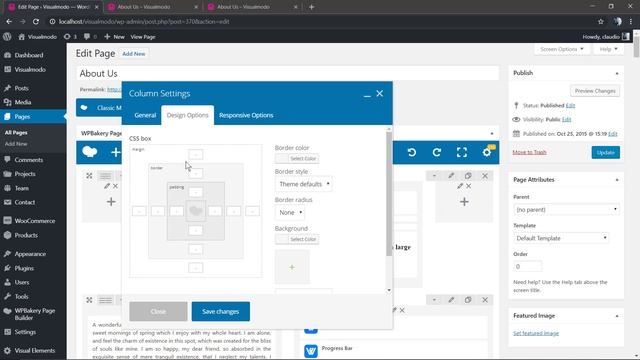
Task: Delete the left column X icon
Action: (x=116, y=186)
